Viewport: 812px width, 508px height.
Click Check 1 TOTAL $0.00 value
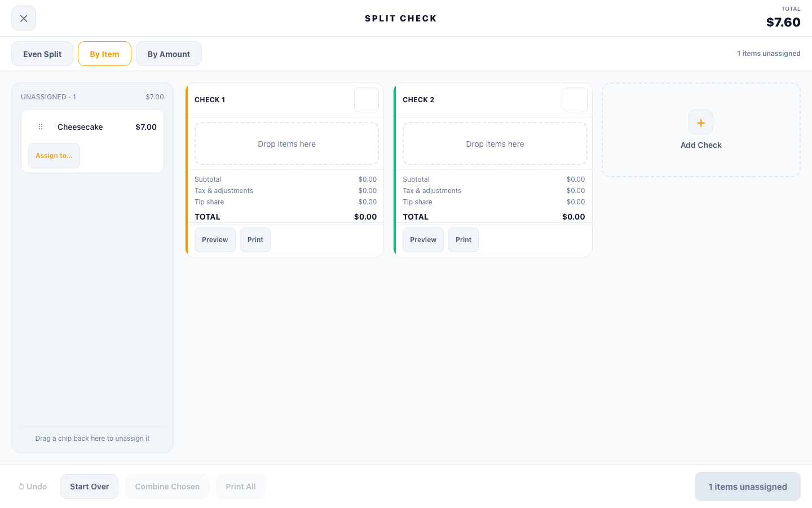[x=365, y=217]
